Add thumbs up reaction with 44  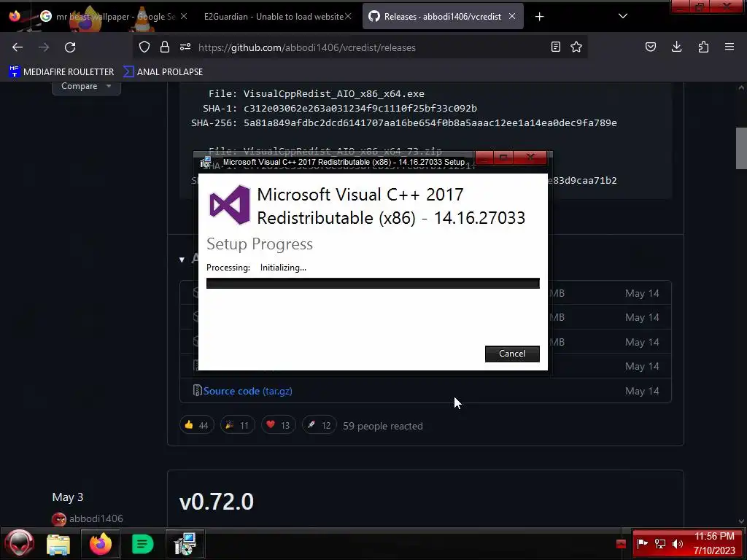[x=197, y=425]
